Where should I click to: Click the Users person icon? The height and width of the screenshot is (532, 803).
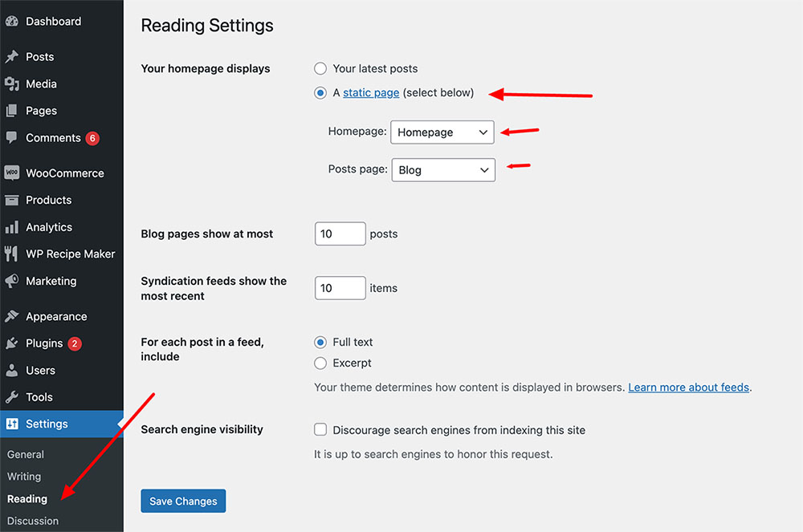[12, 371]
